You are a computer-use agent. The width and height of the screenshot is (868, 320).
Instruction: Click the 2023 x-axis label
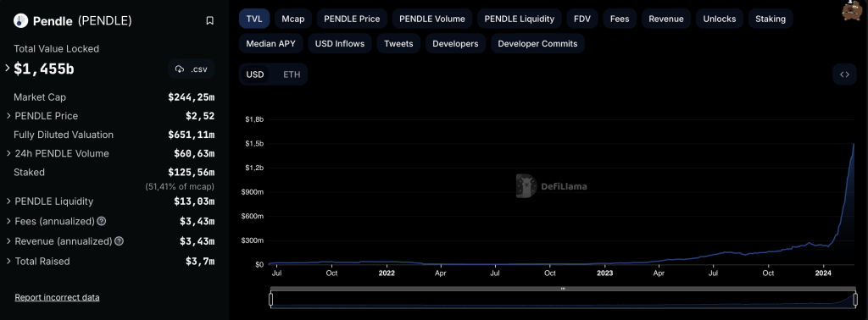tap(604, 273)
